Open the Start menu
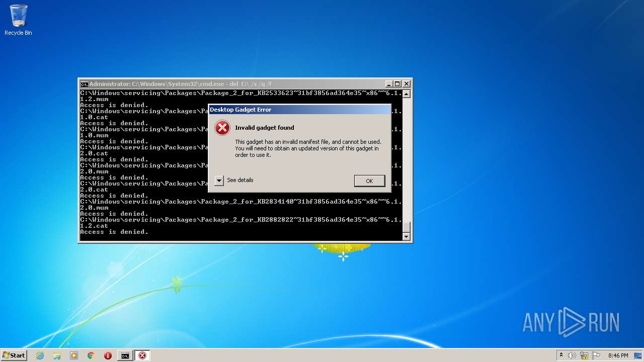Screen dimensions: 644x362 (x=14, y=355)
